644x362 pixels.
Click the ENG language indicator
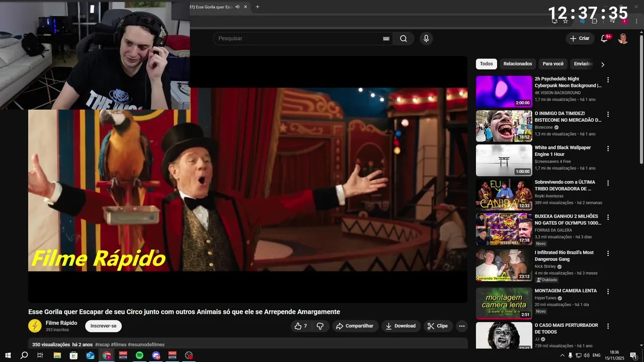pos(597,355)
